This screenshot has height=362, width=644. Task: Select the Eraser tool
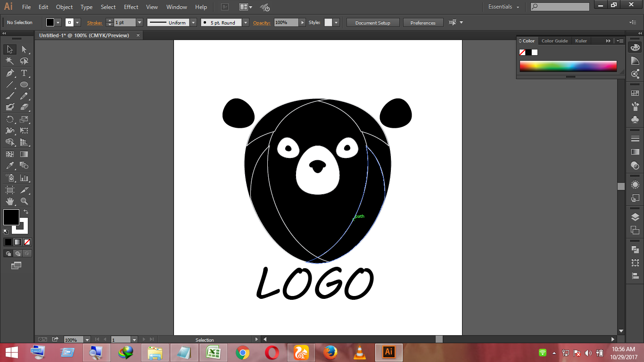[x=25, y=107]
